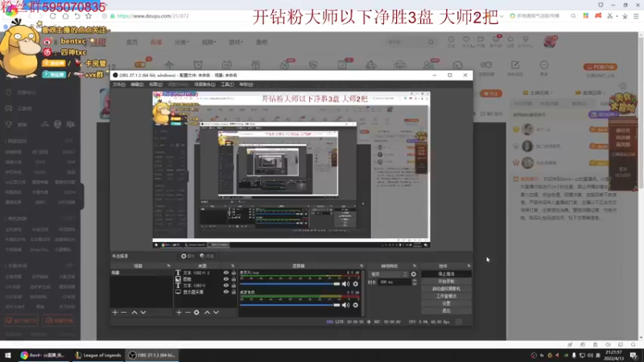Remove selected source with minus icon

click(188, 312)
